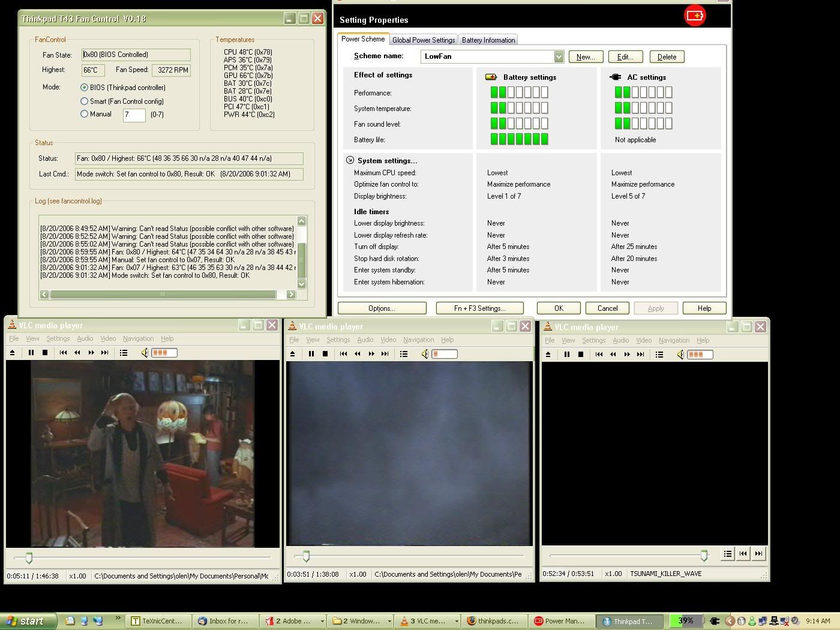Click fast forward in right VLC player
Viewport: 840px width, 630px height.
(627, 355)
